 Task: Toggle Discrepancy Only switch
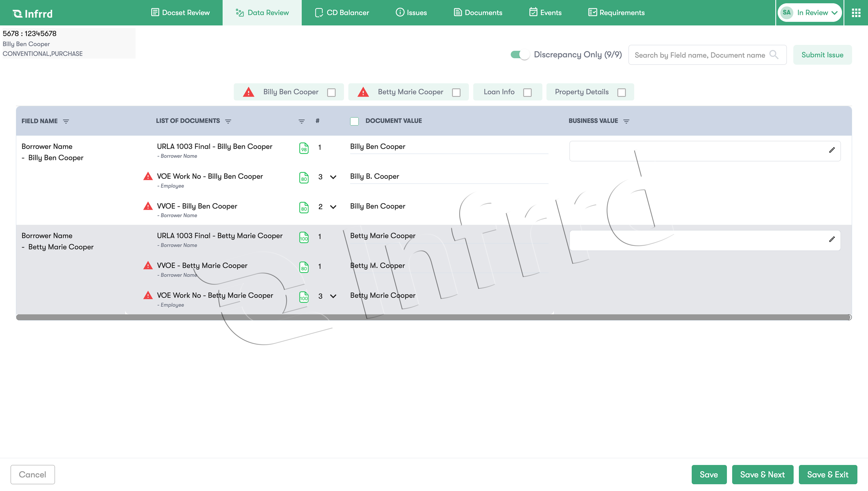click(x=520, y=54)
